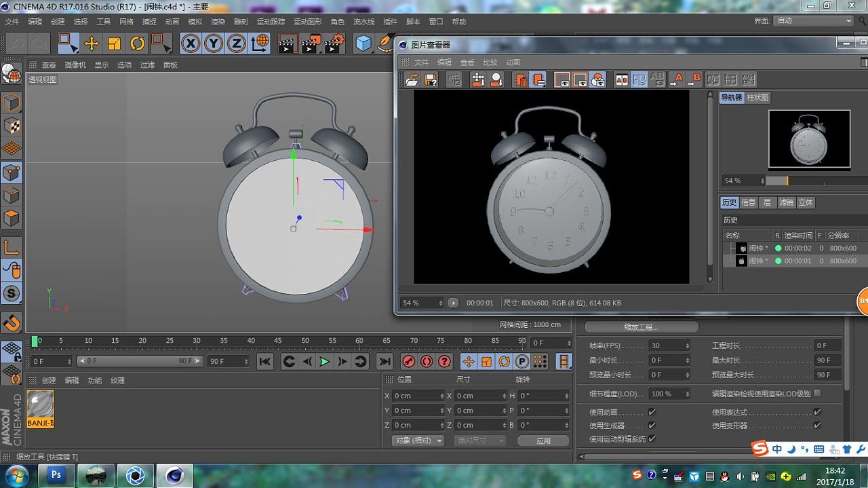Viewport: 868px width, 488px height.
Task: Click the record keyframe button
Action: [409, 361]
